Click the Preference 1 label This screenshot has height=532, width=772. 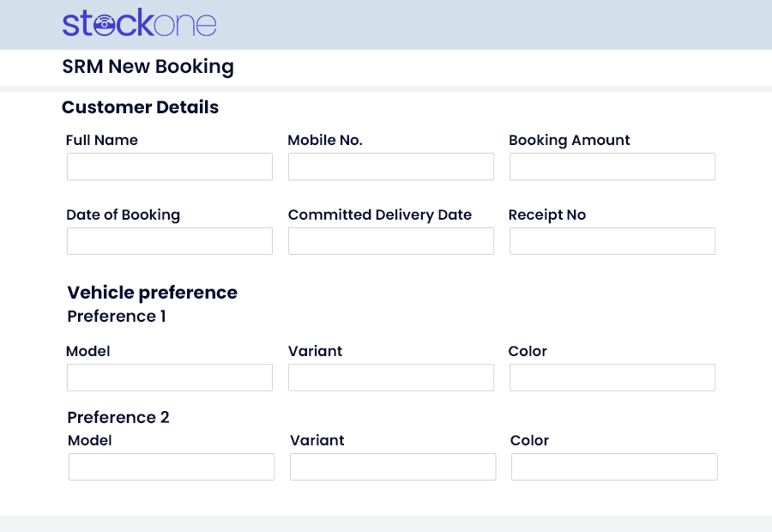click(x=116, y=317)
